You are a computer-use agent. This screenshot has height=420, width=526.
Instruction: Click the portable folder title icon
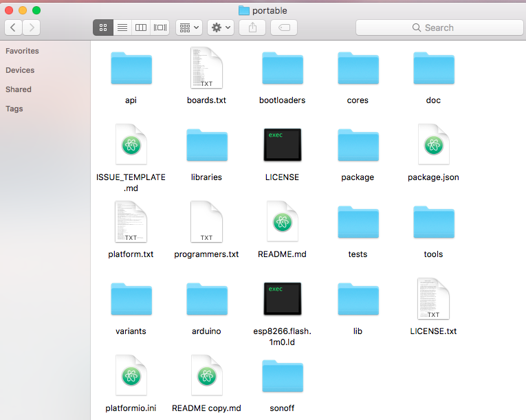click(x=244, y=11)
